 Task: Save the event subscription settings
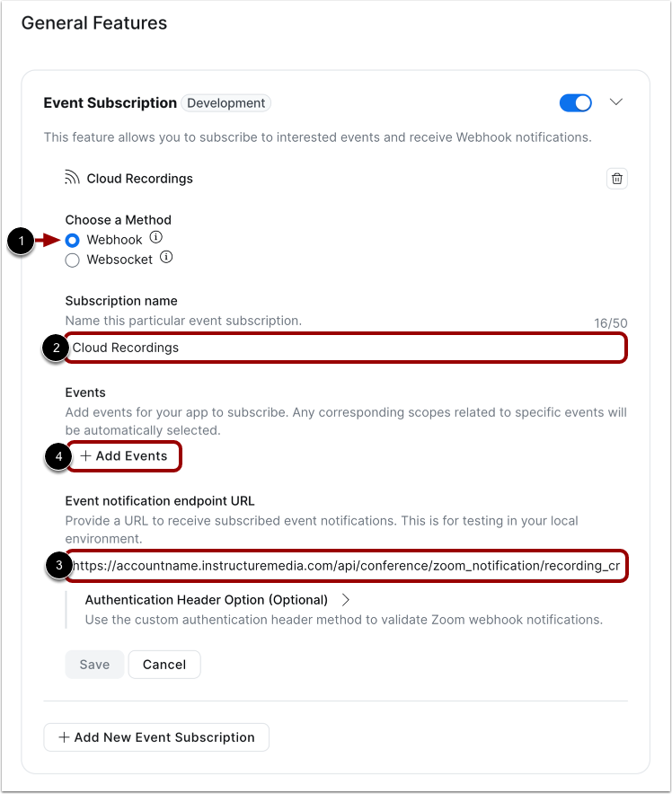(x=94, y=665)
